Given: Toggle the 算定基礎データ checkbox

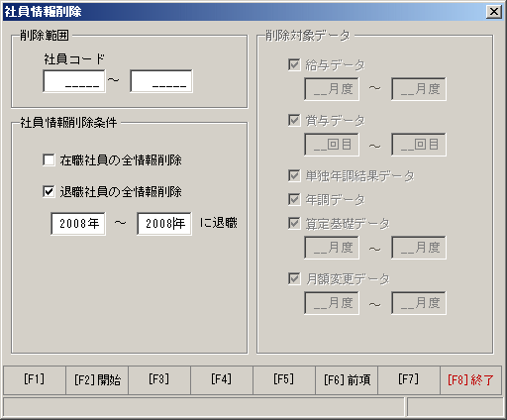Looking at the screenshot, I should [294, 223].
